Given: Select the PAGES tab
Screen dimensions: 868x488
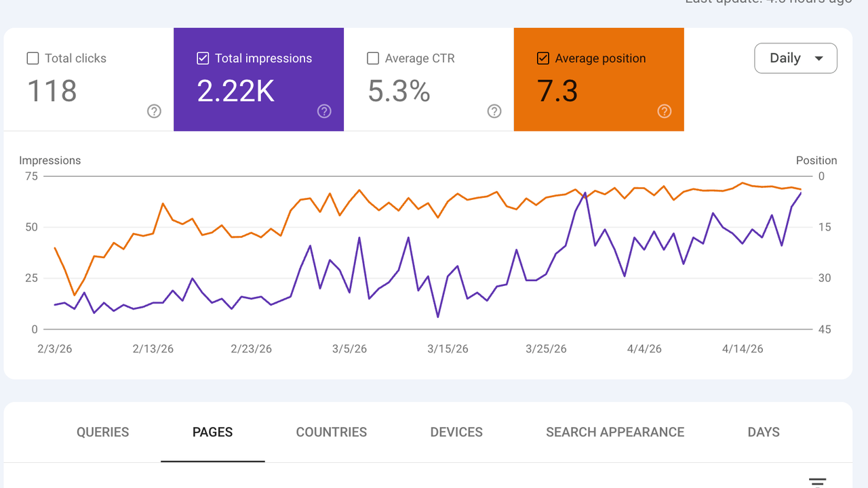Looking at the screenshot, I should [x=212, y=432].
